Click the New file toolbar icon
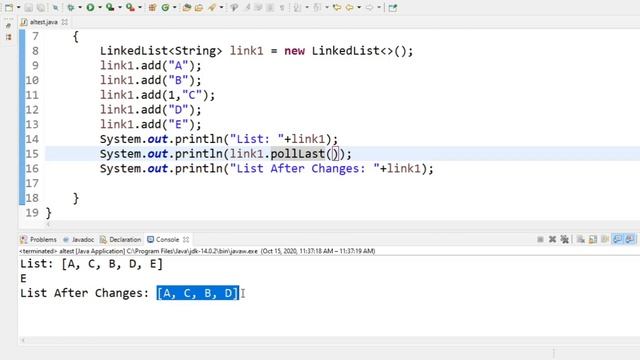The height and width of the screenshot is (360, 640). tap(9, 7)
